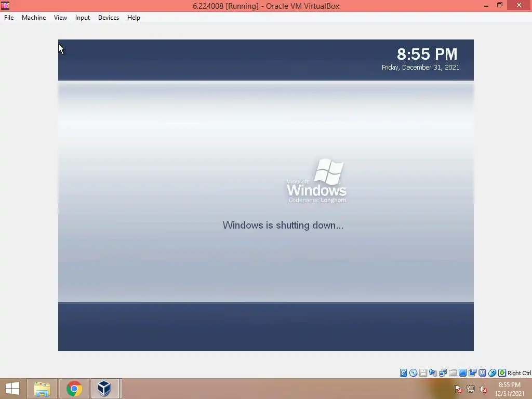Open the File menu

[9, 18]
